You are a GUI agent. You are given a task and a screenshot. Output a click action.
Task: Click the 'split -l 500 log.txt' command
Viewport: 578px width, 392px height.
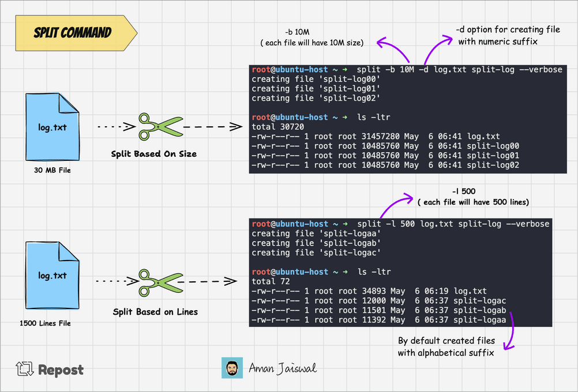[453, 224]
